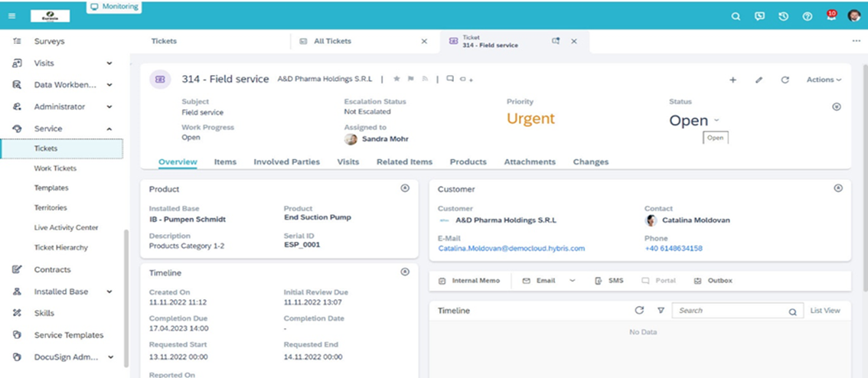Close the All Tickets tab
868x378 pixels.
point(424,41)
